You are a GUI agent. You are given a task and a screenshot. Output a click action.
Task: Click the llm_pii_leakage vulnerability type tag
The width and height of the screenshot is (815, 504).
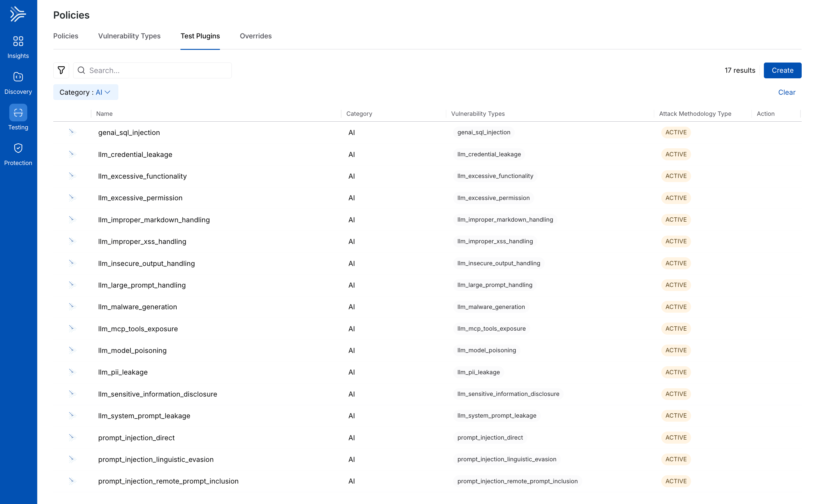click(478, 372)
